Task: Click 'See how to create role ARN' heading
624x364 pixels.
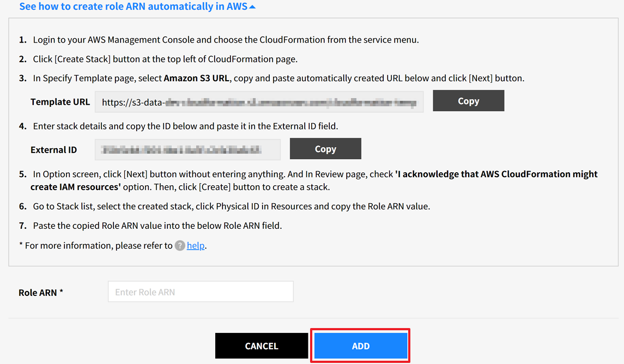Action: 133,7
